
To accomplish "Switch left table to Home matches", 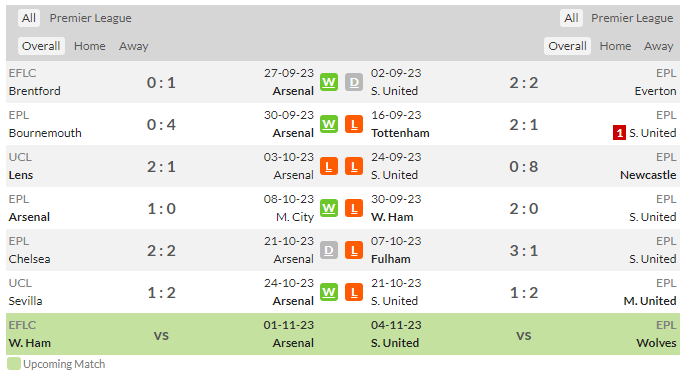I will [x=90, y=46].
